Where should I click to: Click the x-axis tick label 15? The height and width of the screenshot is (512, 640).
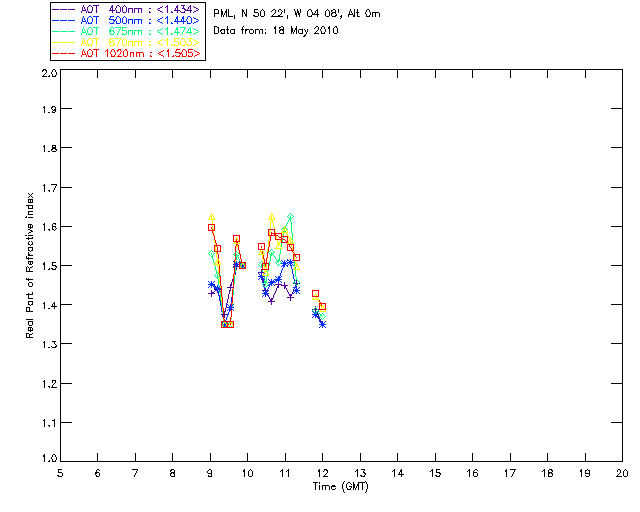[435, 473]
